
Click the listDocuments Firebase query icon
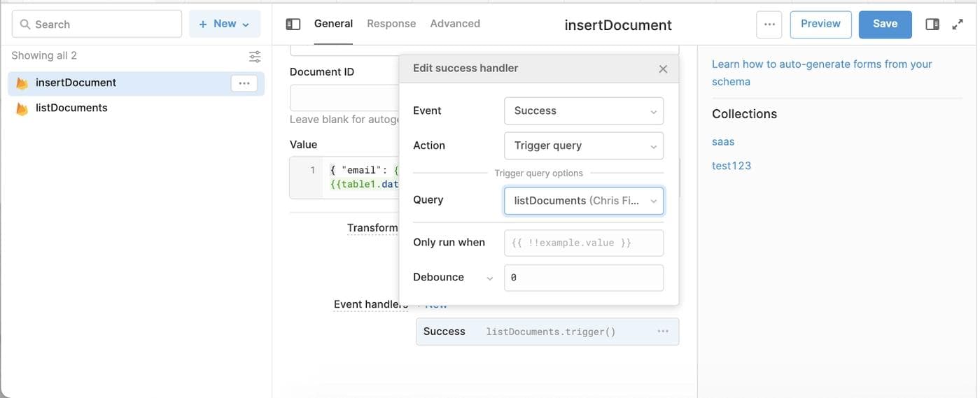click(22, 108)
